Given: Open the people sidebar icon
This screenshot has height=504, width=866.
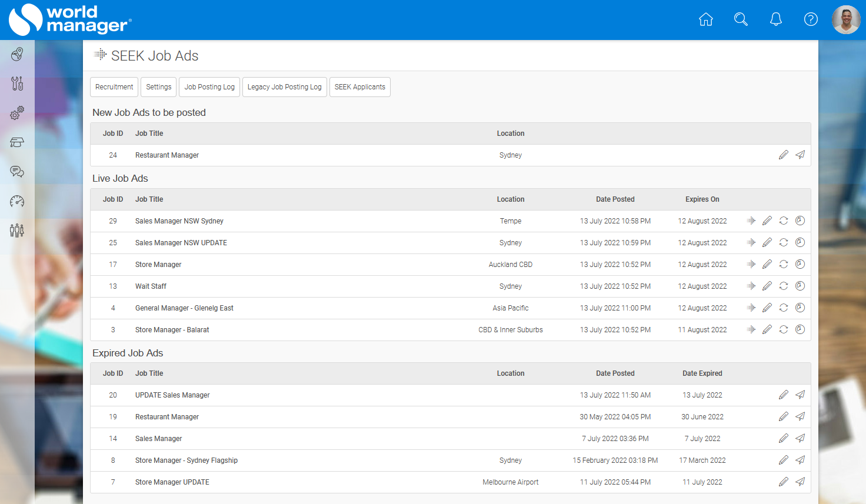Looking at the screenshot, I should (17, 230).
